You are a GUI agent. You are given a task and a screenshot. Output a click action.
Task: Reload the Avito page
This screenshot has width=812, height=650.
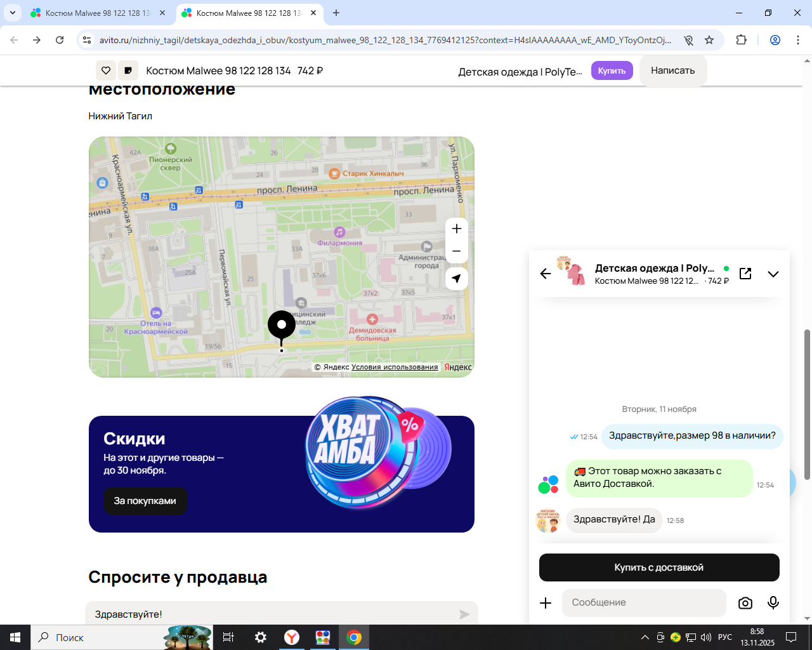pyautogui.click(x=60, y=40)
